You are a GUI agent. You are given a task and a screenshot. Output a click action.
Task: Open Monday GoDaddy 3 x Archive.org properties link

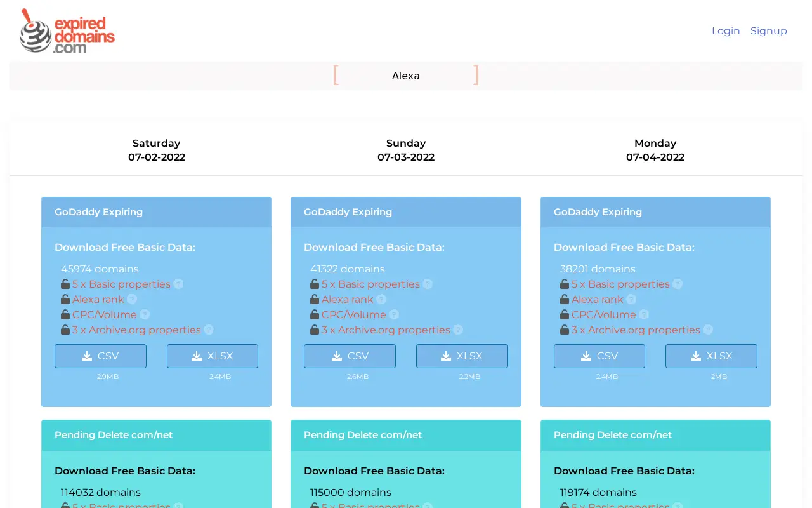click(x=636, y=330)
